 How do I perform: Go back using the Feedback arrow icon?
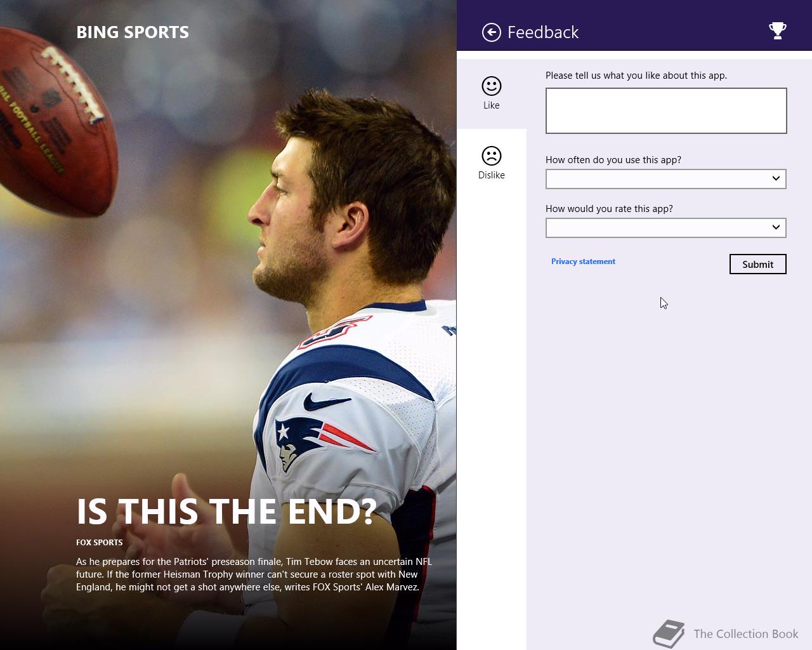pos(491,32)
